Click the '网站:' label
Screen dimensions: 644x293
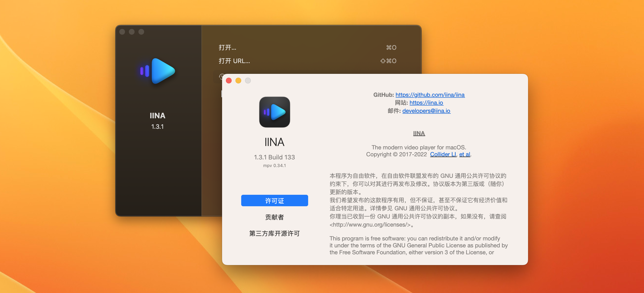pos(401,103)
